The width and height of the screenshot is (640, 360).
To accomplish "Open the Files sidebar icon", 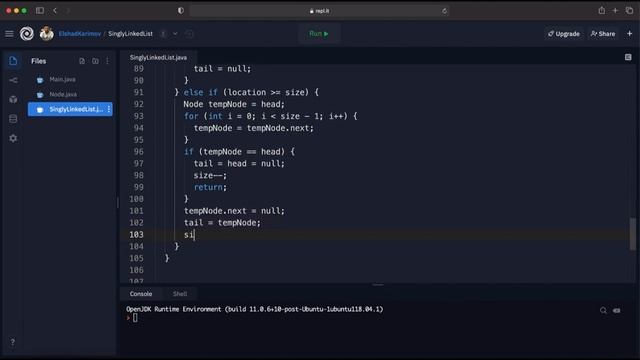I will click(x=13, y=61).
